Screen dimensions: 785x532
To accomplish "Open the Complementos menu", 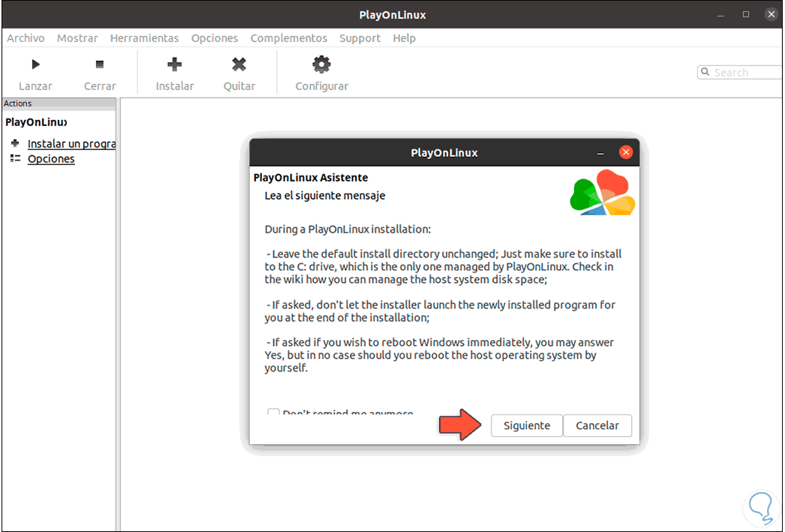I will click(289, 38).
